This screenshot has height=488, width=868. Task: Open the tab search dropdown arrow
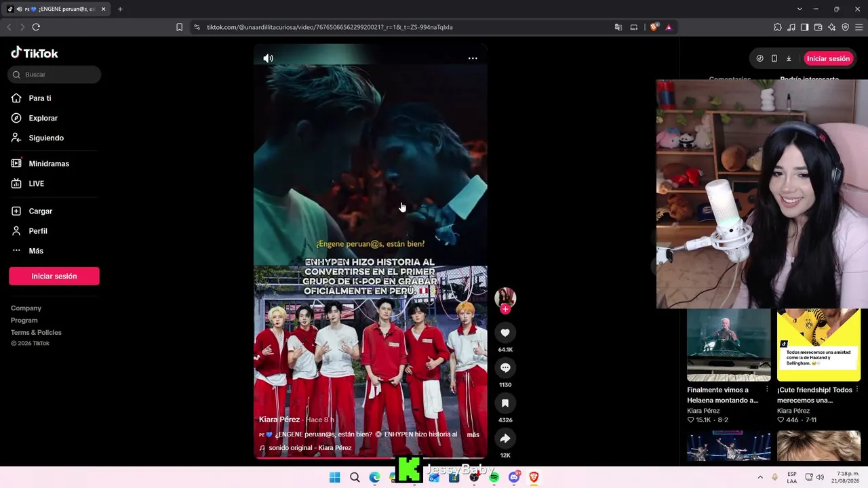coord(800,9)
